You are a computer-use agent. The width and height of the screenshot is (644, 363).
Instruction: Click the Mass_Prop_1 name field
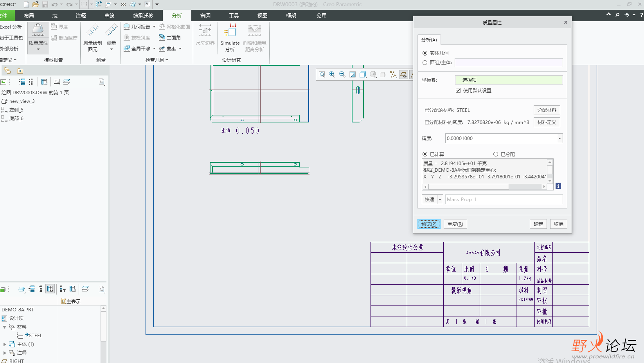pyautogui.click(x=504, y=199)
